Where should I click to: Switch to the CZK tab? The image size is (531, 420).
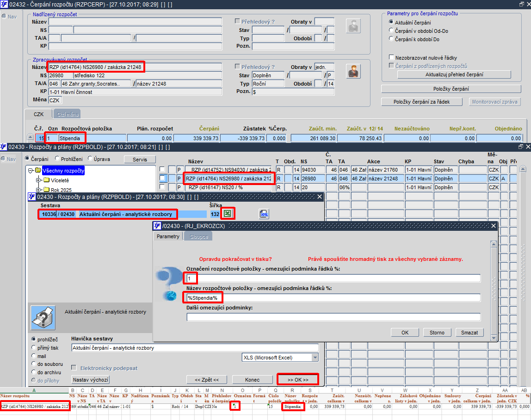(x=38, y=114)
